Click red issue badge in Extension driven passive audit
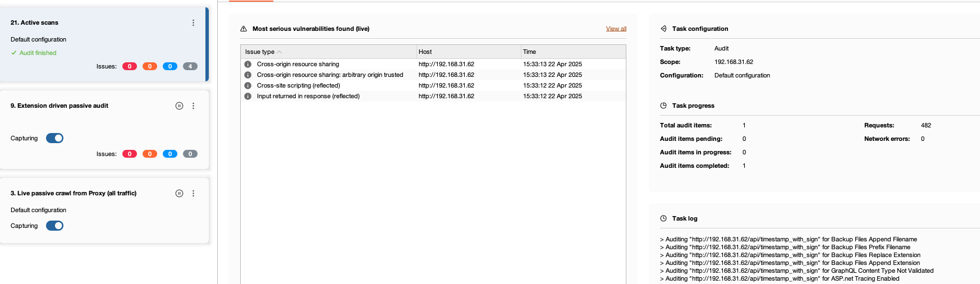980x284 pixels. (130, 154)
